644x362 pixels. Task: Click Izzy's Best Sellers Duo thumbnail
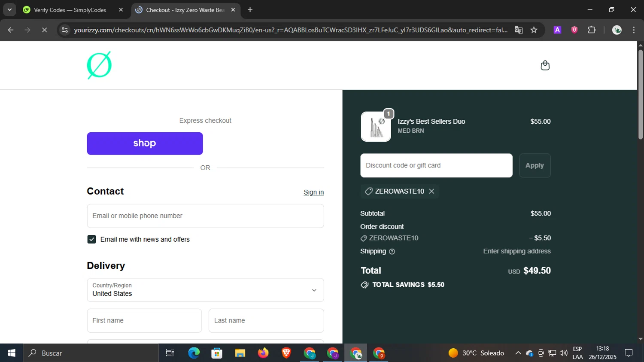(x=376, y=127)
